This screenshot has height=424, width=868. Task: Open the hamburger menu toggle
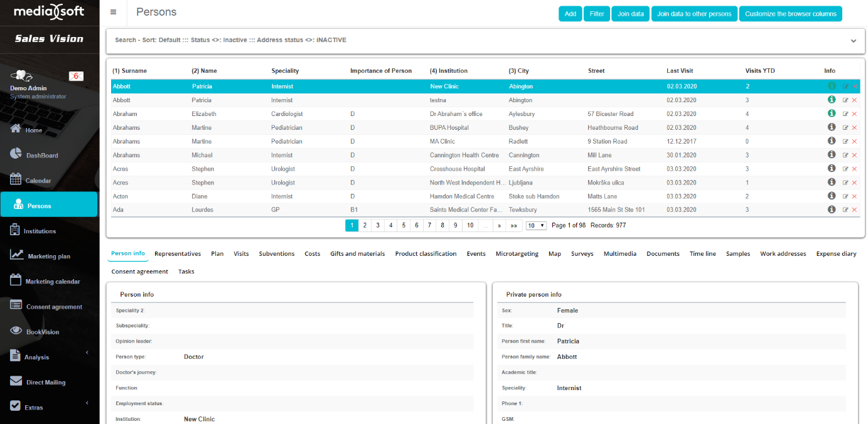click(x=113, y=12)
